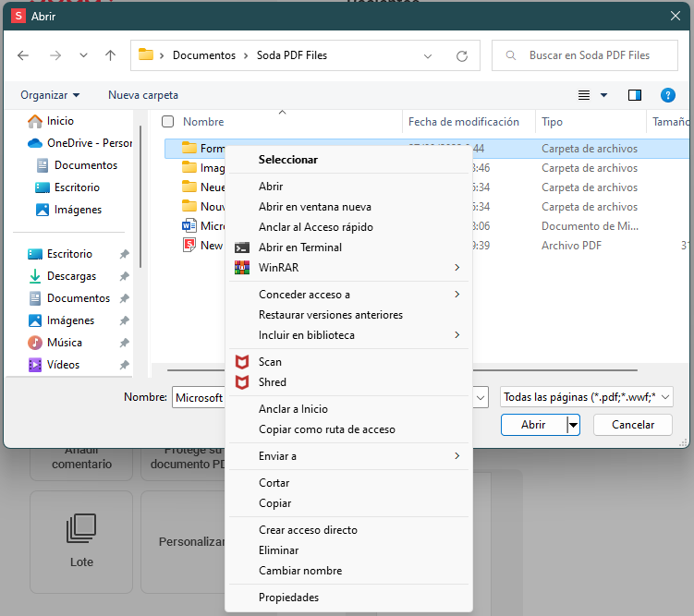Choose Eliminar in context menu
The width and height of the screenshot is (694, 616).
pyautogui.click(x=348, y=550)
